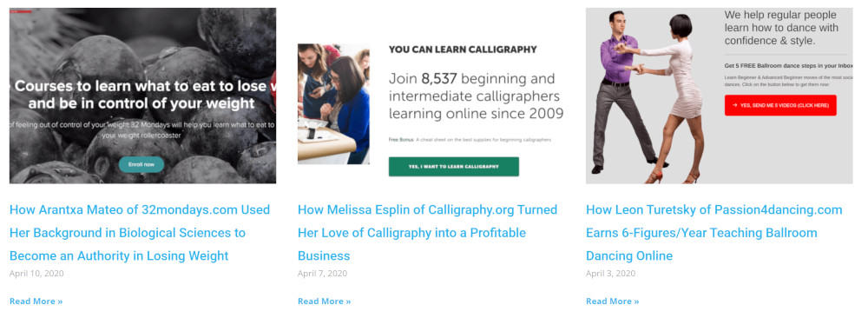
Task: Click the April 10, 2020 post date
Action: (x=36, y=274)
